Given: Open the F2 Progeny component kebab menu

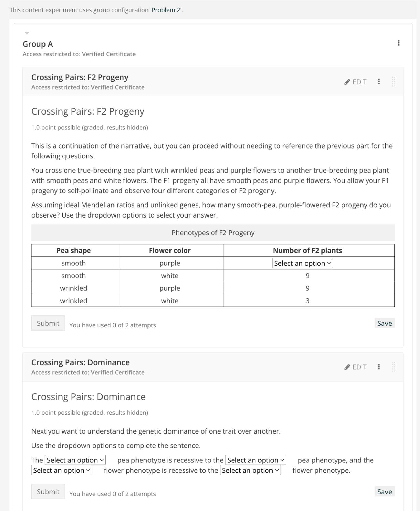Looking at the screenshot, I should (x=379, y=82).
